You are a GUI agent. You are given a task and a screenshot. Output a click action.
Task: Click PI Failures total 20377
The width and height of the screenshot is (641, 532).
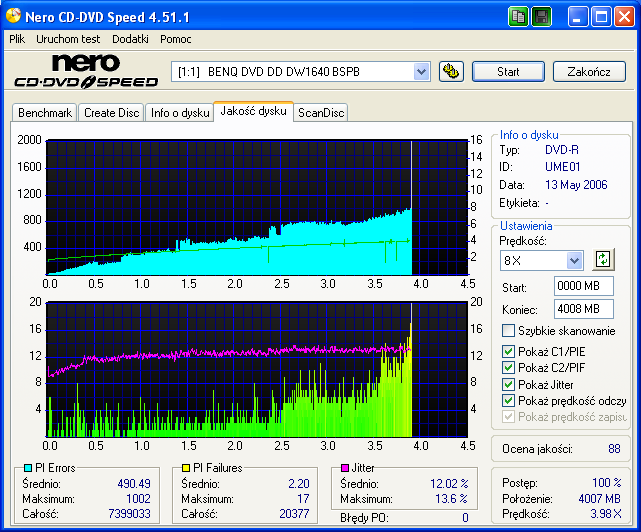(x=294, y=514)
